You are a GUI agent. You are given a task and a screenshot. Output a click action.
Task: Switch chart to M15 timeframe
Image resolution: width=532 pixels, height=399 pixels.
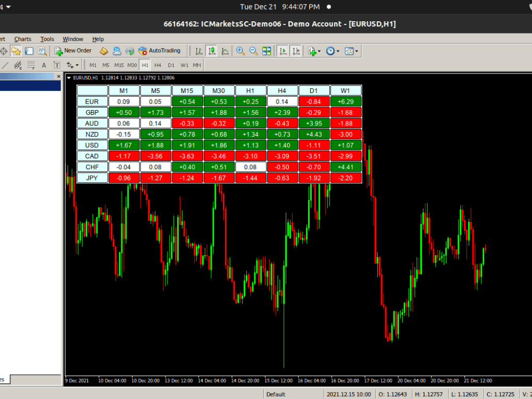[x=119, y=65]
